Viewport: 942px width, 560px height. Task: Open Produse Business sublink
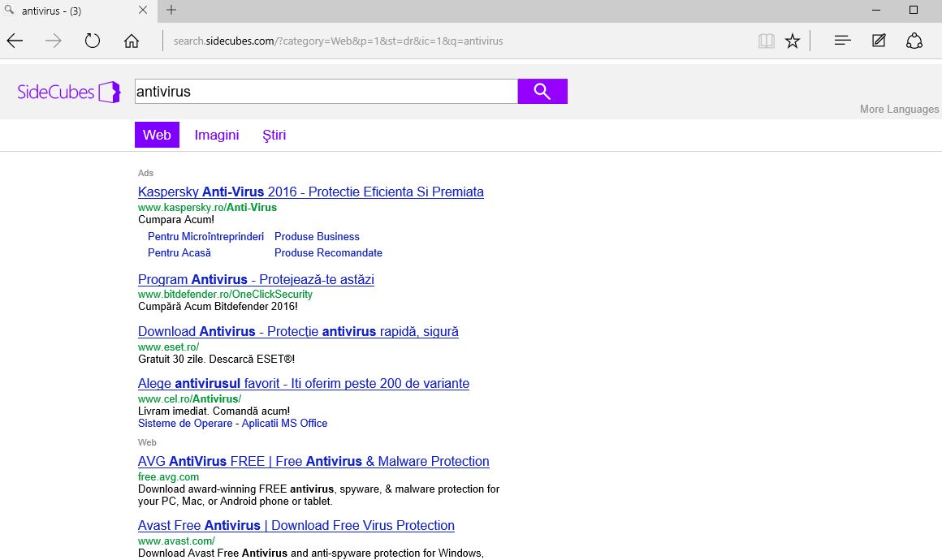(317, 236)
